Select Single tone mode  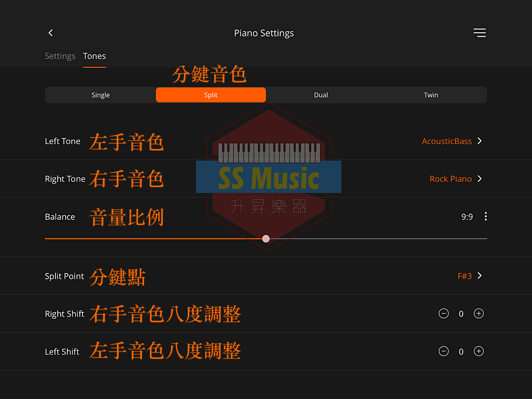coord(101,95)
